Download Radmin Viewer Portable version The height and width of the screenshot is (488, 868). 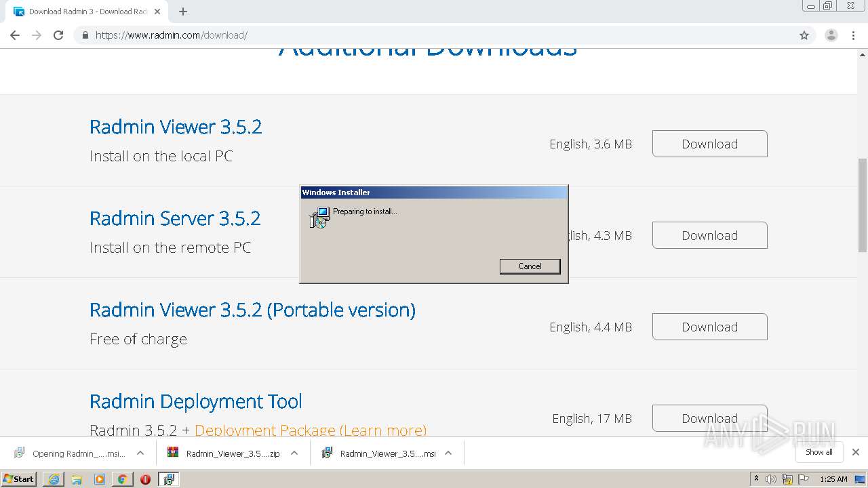point(709,327)
